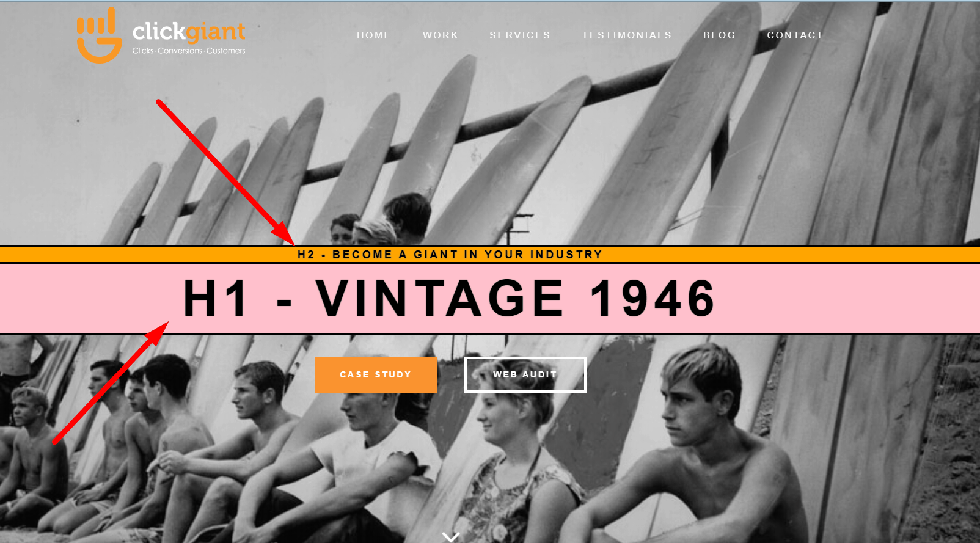
Task: Click the orange H2 Become a Giant banner
Action: pos(490,254)
